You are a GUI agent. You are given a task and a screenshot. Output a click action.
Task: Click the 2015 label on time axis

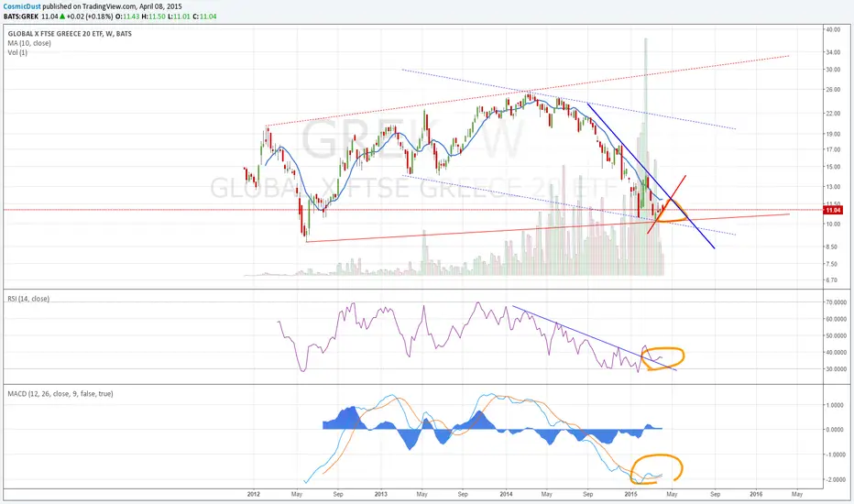[630, 494]
